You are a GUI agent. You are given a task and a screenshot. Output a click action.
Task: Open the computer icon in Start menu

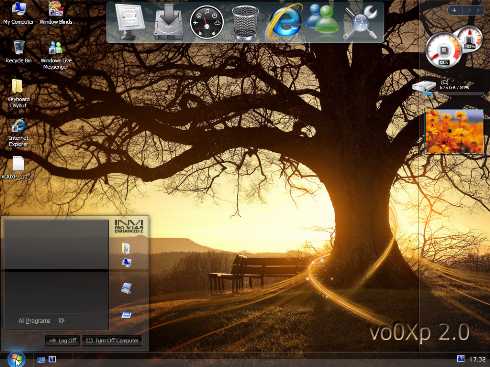[127, 288]
